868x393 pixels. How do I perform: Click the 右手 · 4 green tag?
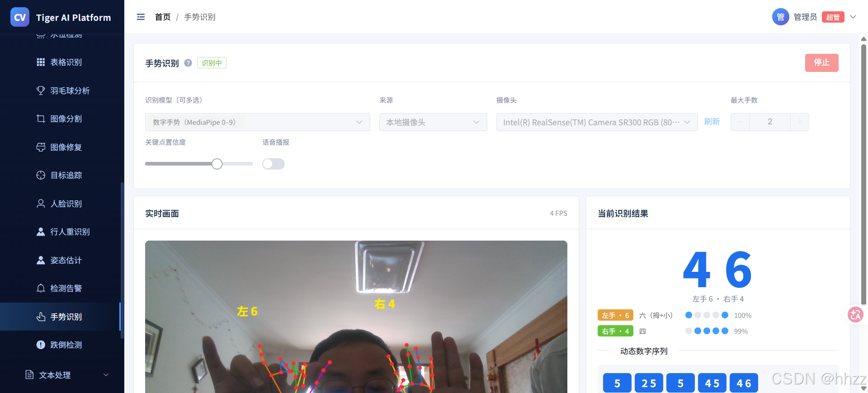click(615, 331)
